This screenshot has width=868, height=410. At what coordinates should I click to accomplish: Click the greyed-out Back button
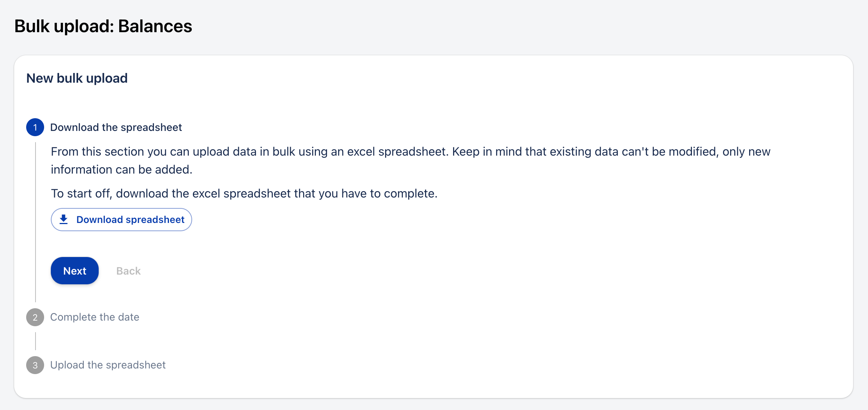coord(128,271)
